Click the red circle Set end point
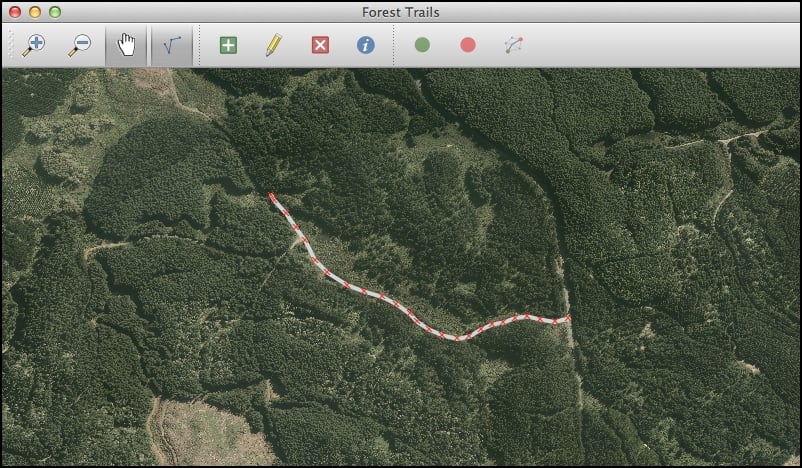Viewport: 802px width, 468px height. tap(467, 45)
